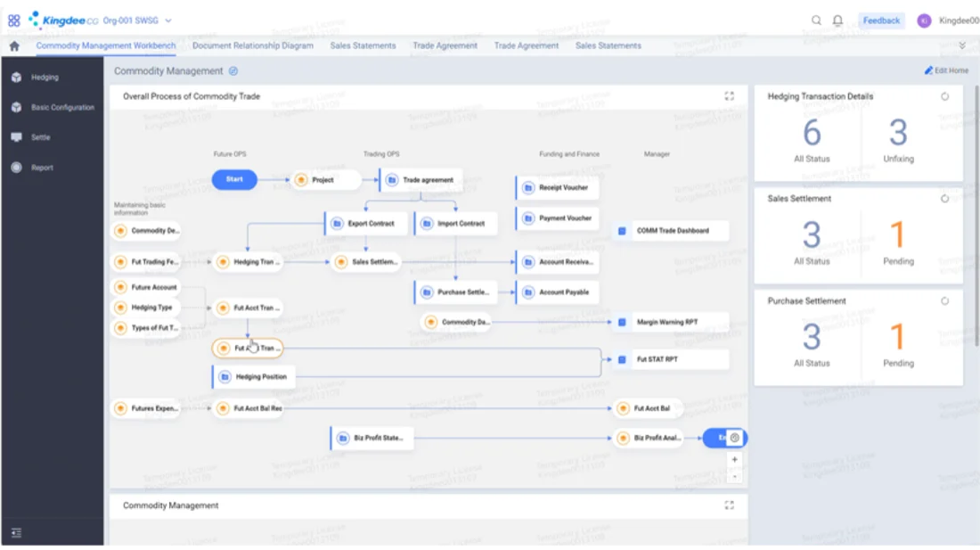The image size is (980, 550).
Task: Open the app grid launcher icon
Action: (x=13, y=21)
